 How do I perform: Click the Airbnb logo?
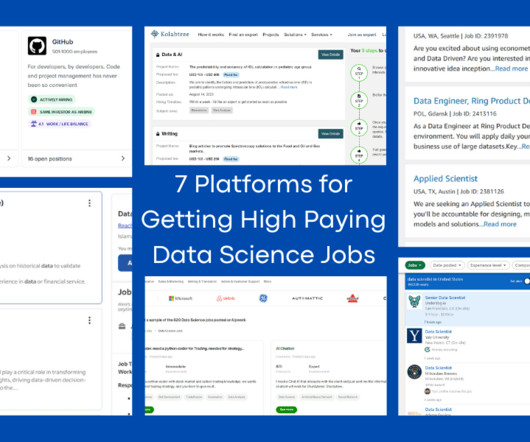click(225, 298)
